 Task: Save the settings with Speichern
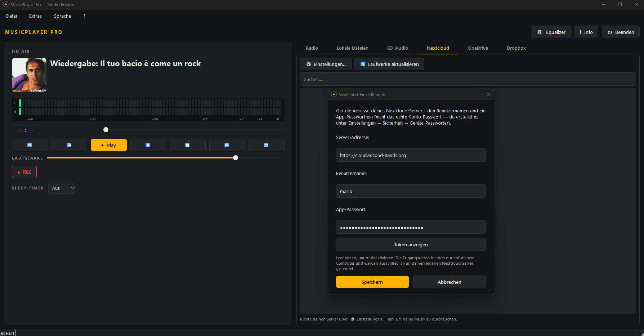click(372, 282)
